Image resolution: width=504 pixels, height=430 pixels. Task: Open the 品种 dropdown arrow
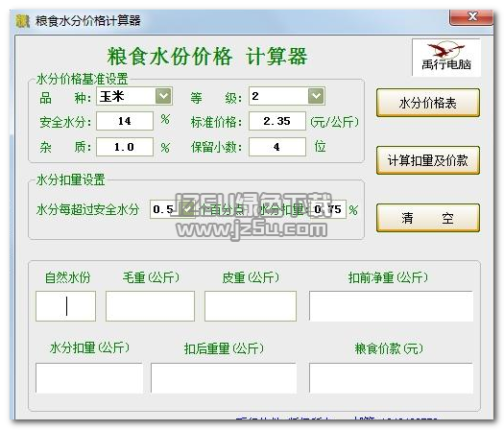[x=163, y=96]
